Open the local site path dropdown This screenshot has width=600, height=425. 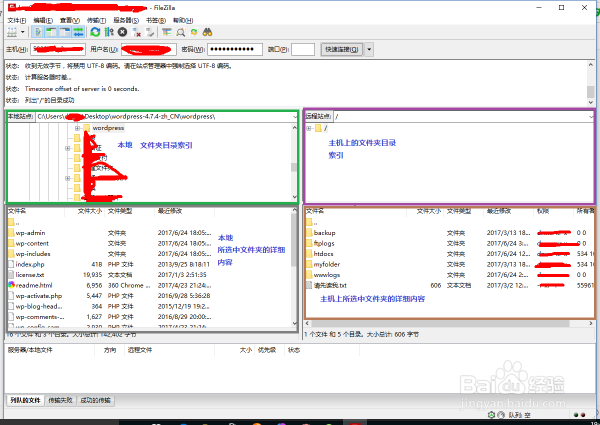coord(295,117)
